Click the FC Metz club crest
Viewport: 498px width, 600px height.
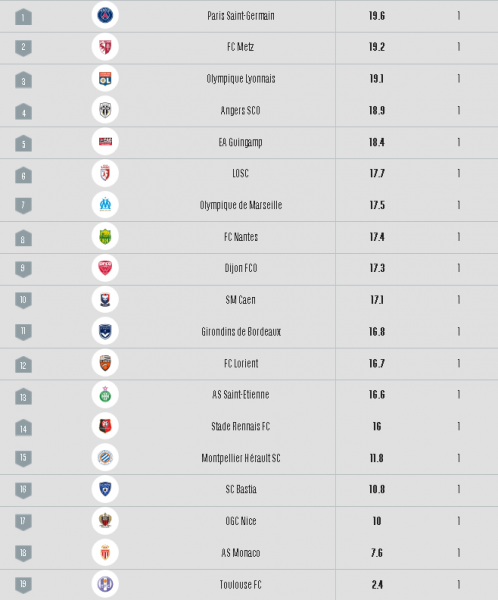(x=105, y=47)
